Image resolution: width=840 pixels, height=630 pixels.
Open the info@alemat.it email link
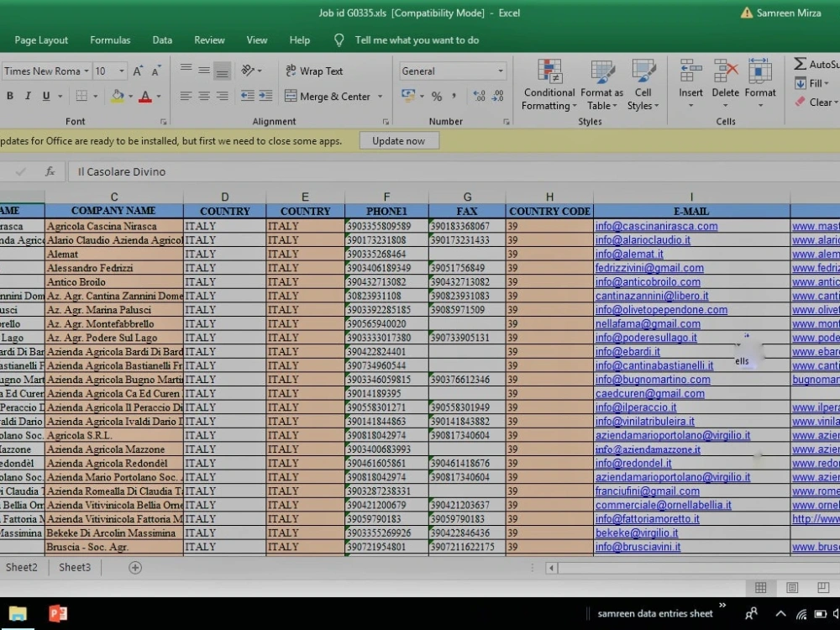[631, 254]
